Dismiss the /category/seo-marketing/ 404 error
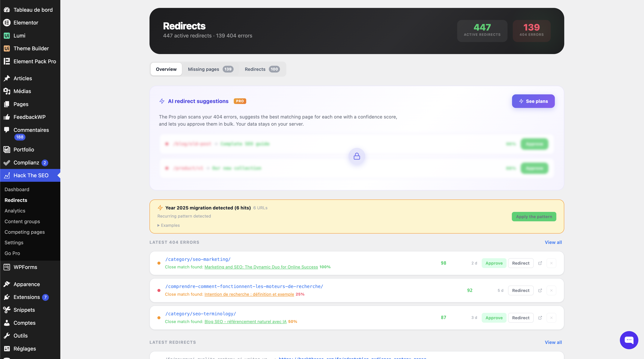Image resolution: width=644 pixels, height=359 pixels. (551, 263)
